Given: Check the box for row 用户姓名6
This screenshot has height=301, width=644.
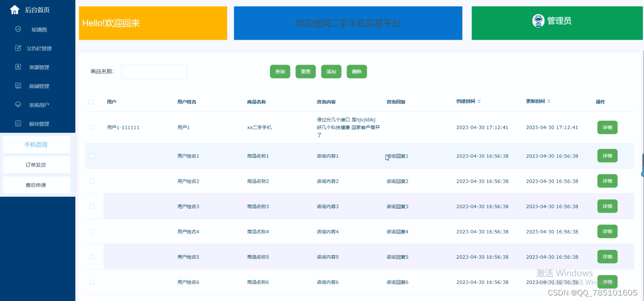Looking at the screenshot, I should [92, 282].
